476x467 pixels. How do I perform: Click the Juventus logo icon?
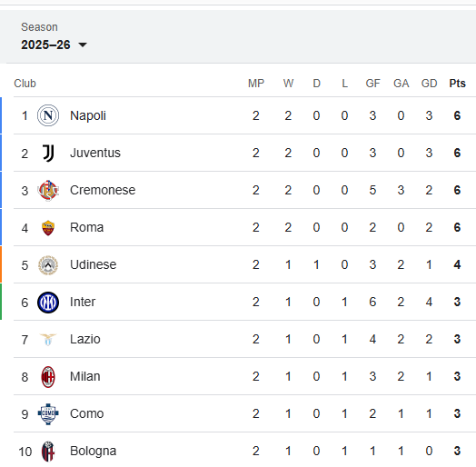[48, 153]
